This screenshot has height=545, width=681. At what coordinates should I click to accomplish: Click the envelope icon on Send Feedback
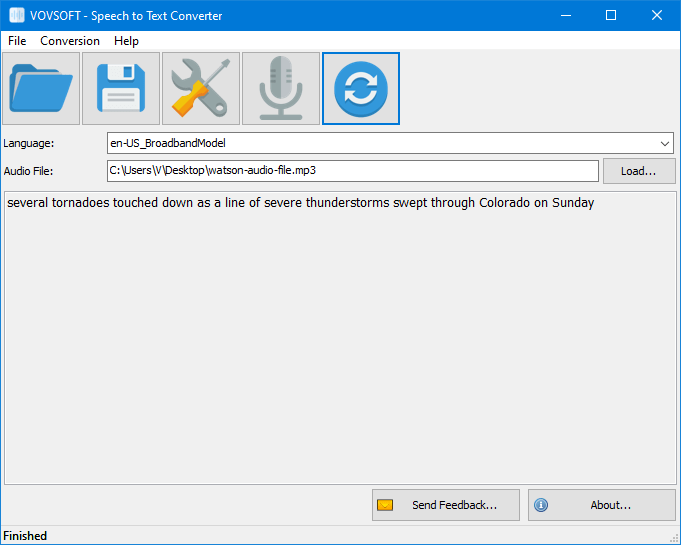click(385, 505)
